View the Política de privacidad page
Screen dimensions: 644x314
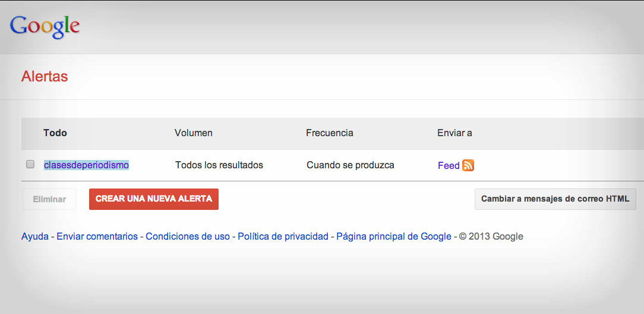tap(283, 236)
